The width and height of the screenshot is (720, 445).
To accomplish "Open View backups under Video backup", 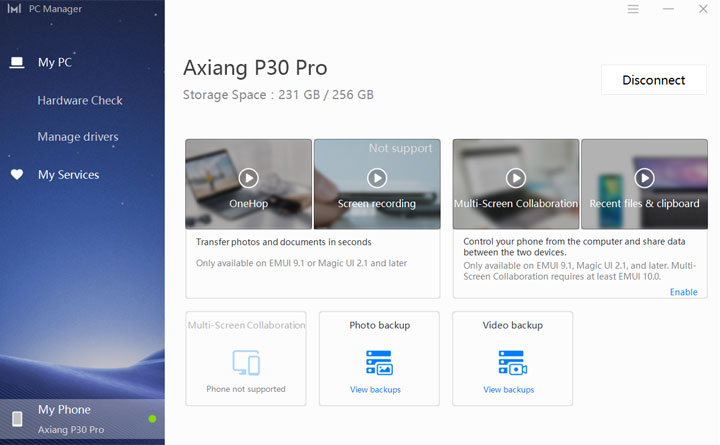I will 508,390.
